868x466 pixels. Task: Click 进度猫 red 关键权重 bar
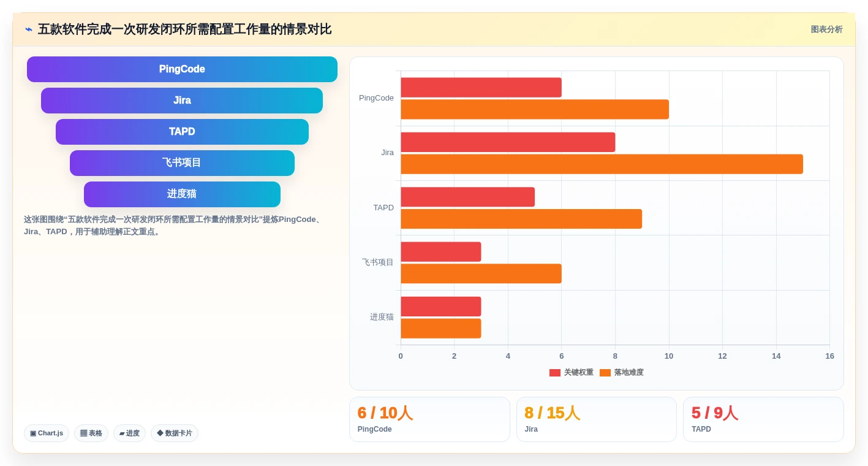pyautogui.click(x=441, y=307)
